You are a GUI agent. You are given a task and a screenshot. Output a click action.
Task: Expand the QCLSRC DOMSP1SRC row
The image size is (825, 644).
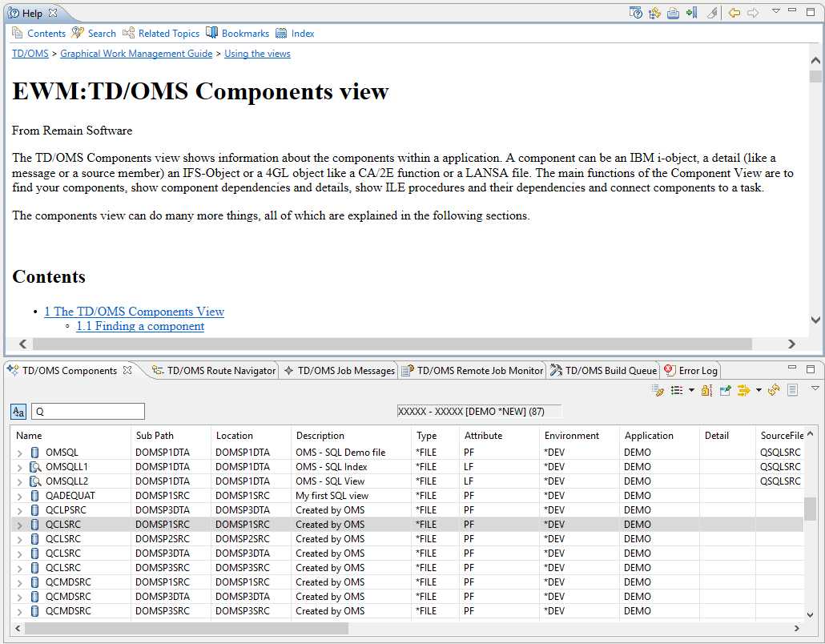point(19,525)
